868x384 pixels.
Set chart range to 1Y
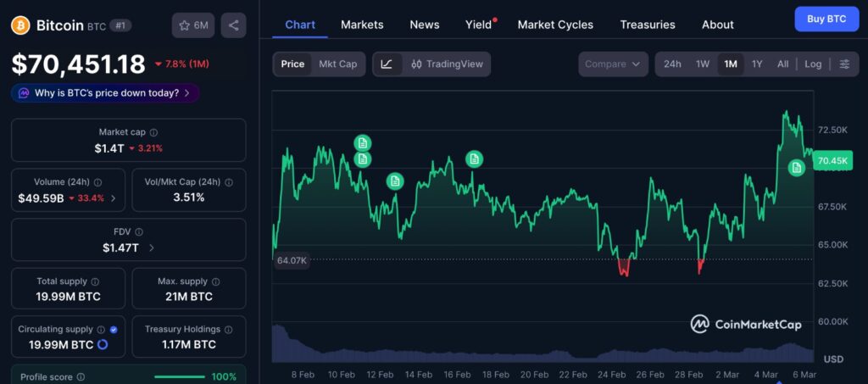(757, 64)
